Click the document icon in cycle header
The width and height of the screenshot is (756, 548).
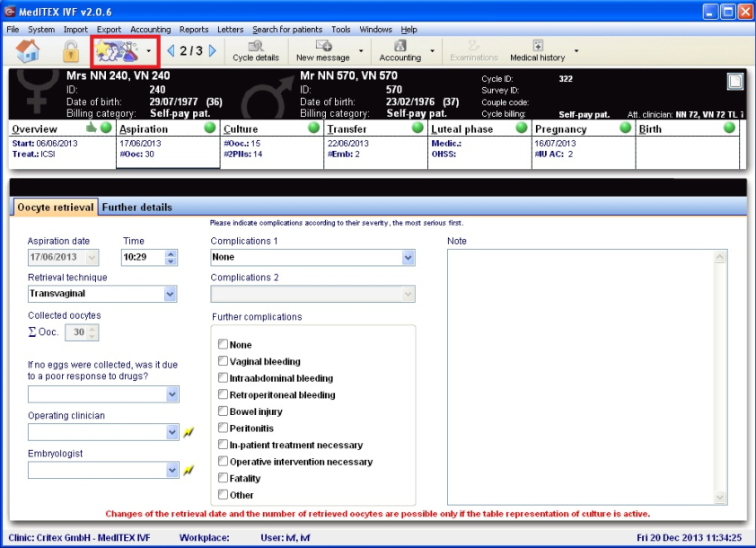click(x=735, y=81)
